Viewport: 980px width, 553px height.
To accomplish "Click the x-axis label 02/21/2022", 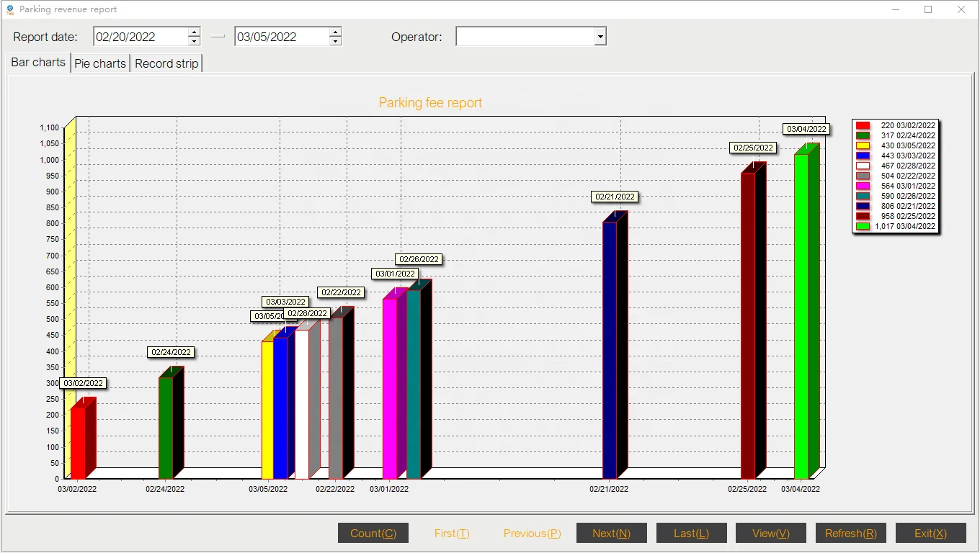I will coord(609,489).
